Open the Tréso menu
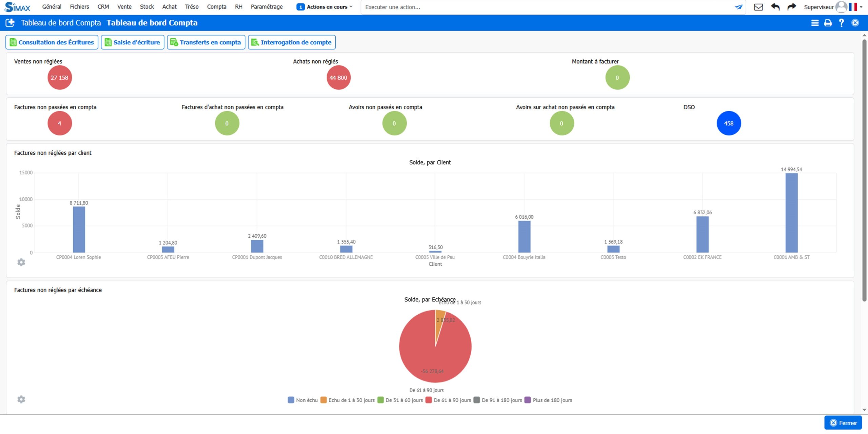Screen dimensions: 868x434 click(192, 7)
